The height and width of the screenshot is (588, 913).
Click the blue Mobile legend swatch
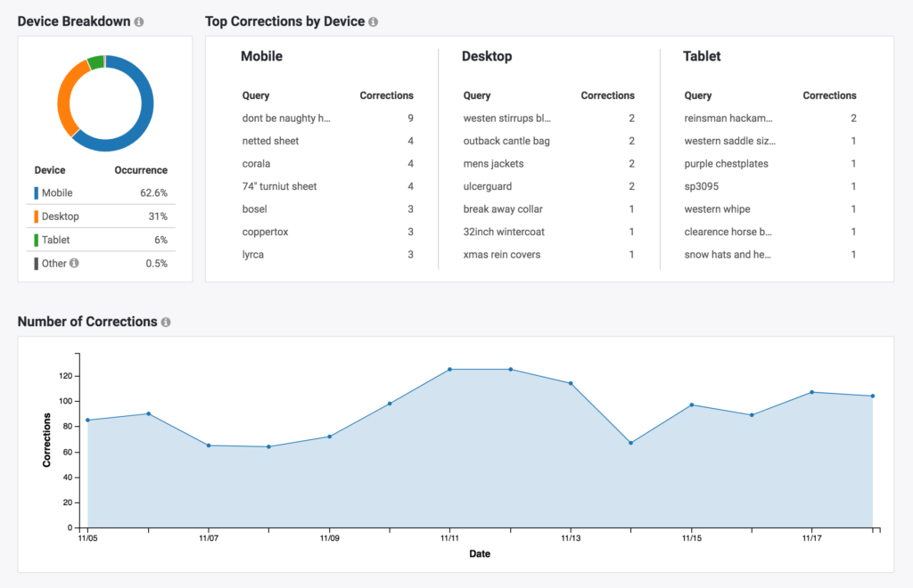tap(37, 193)
